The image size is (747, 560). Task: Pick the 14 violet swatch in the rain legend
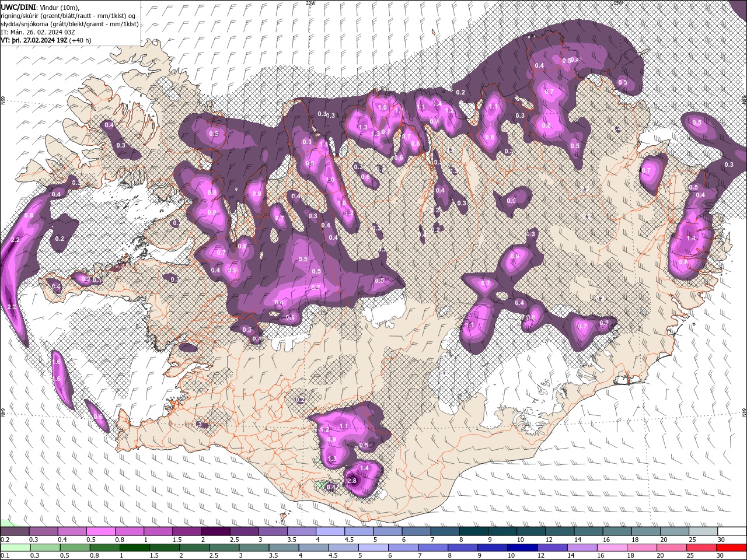click(x=581, y=548)
